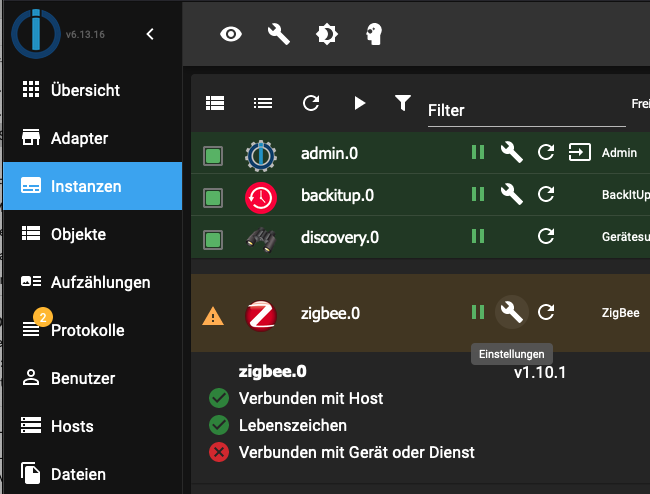
Task: Open Übersicht in the sidebar
Action: pos(93,90)
